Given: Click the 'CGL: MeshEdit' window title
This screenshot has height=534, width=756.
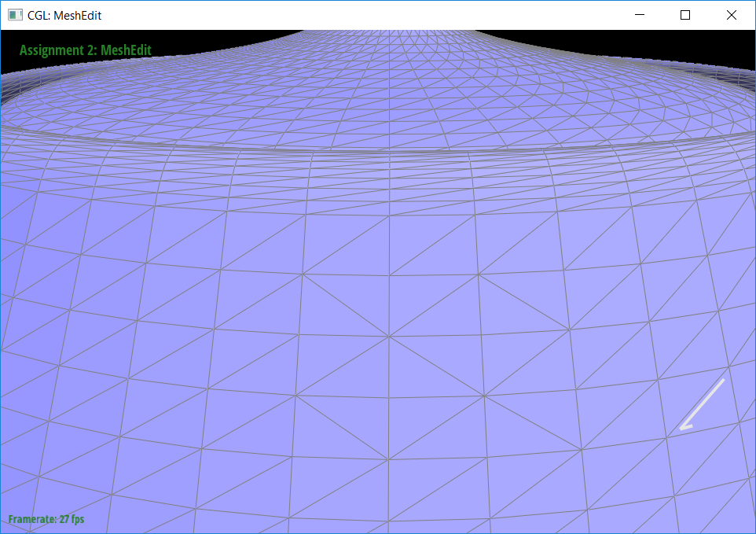Looking at the screenshot, I should pos(64,16).
